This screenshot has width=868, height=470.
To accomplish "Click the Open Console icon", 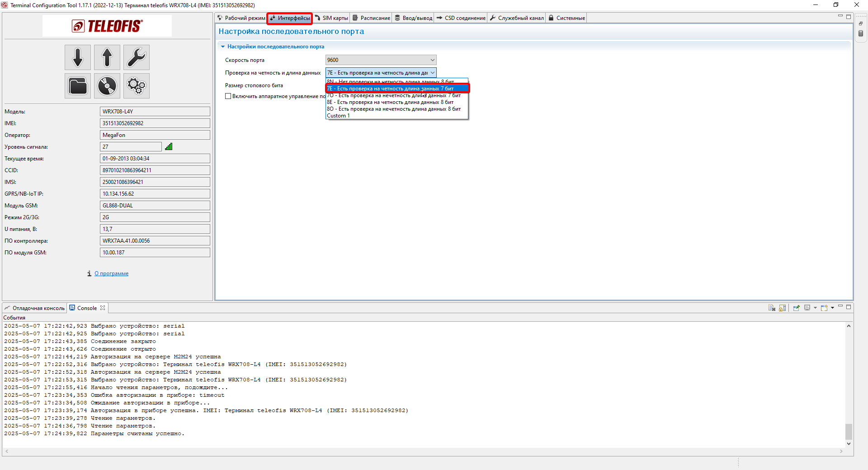I will (x=824, y=308).
